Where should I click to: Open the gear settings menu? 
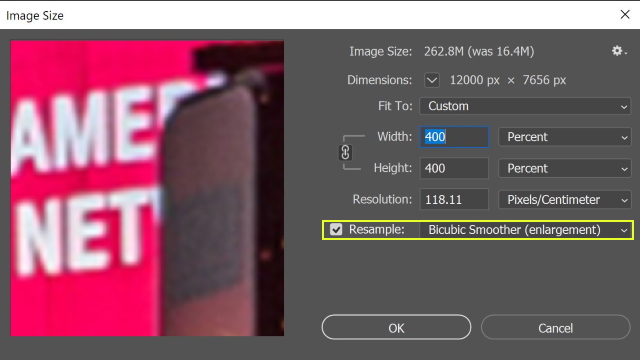(619, 51)
